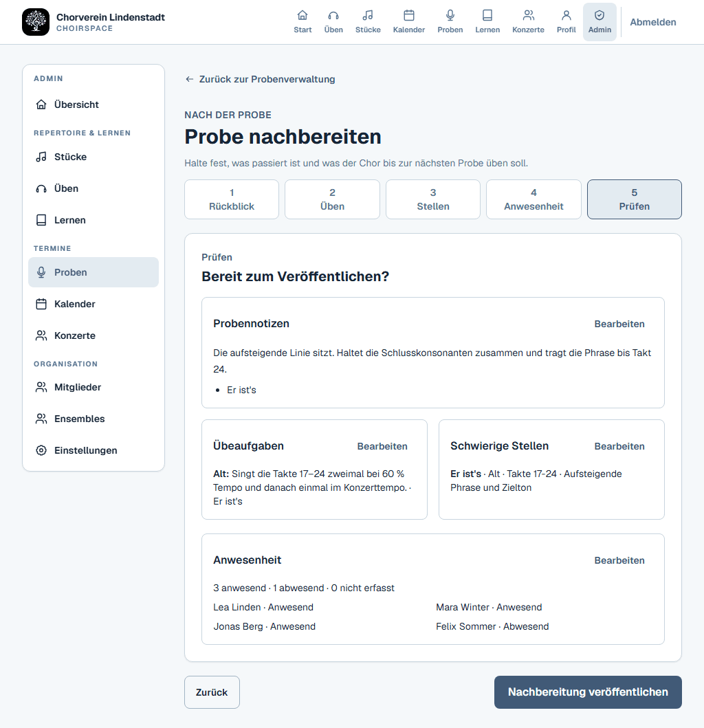Click the Abmelden logout link
The width and height of the screenshot is (704, 728).
click(652, 22)
